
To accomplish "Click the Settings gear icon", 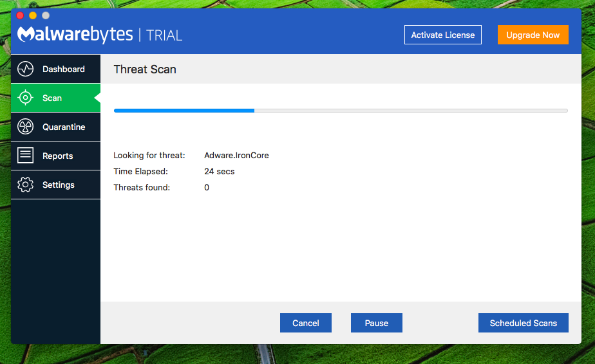I will click(25, 185).
